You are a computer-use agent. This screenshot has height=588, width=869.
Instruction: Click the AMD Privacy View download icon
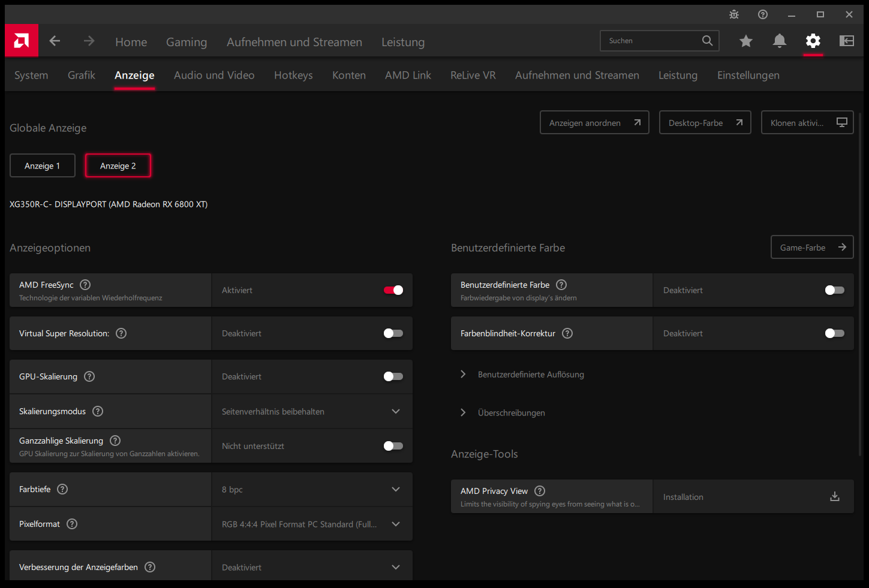click(x=835, y=496)
